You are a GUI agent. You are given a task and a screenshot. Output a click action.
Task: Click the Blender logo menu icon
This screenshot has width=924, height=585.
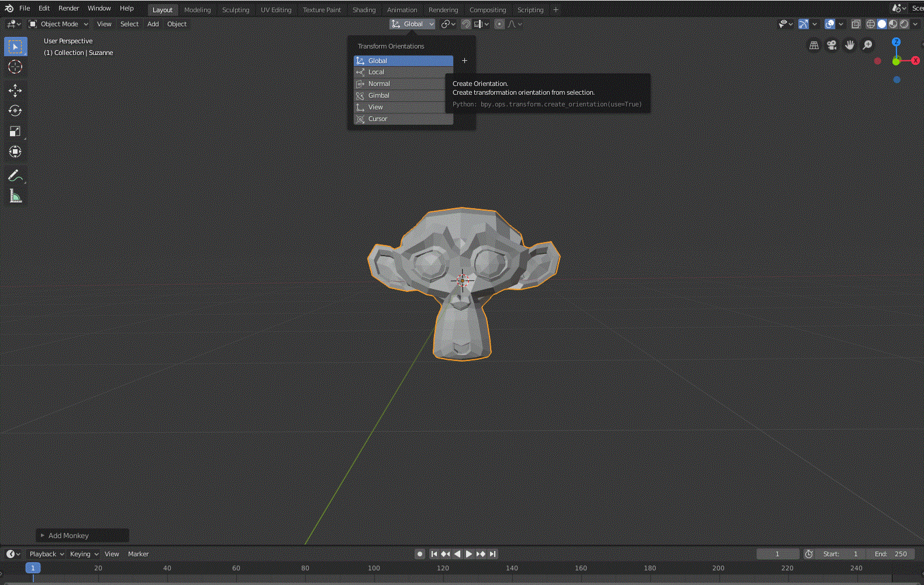click(9, 8)
